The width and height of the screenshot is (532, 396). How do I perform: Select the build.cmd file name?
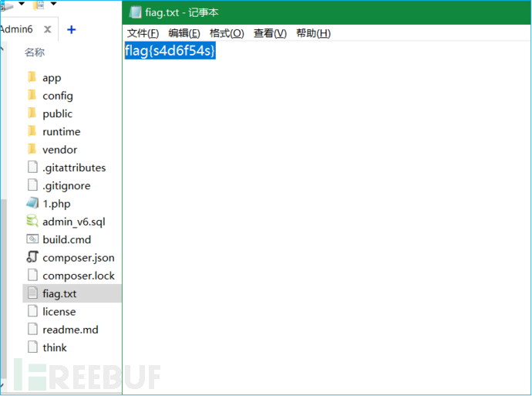tap(67, 240)
